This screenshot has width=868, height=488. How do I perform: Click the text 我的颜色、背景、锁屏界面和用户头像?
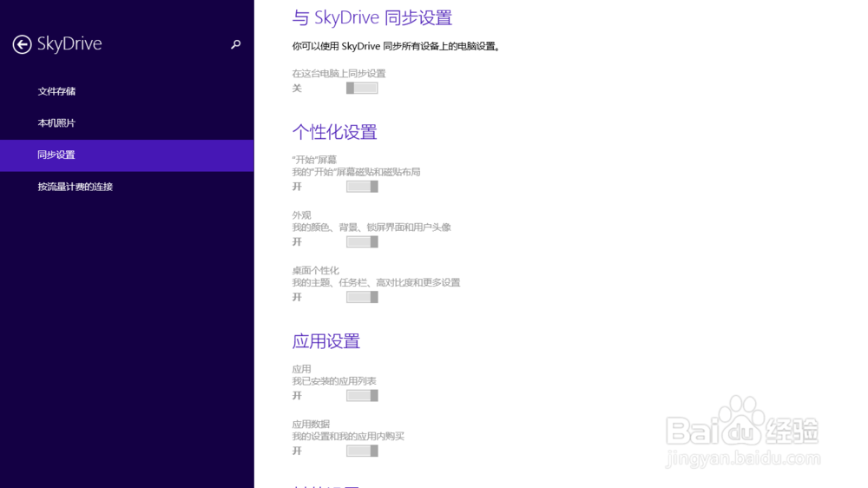[x=372, y=228]
